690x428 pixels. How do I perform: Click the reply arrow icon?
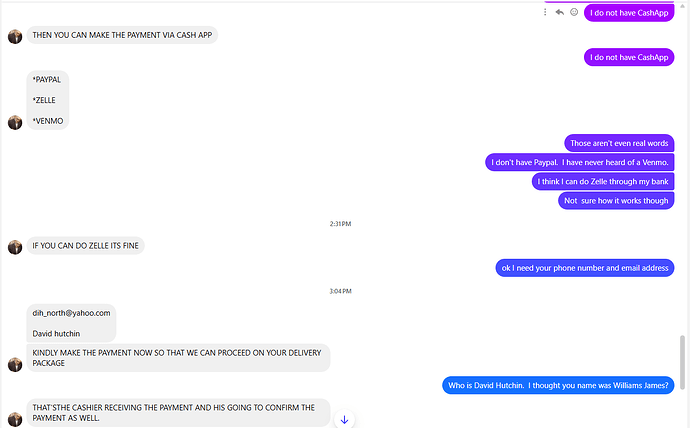pyautogui.click(x=559, y=12)
